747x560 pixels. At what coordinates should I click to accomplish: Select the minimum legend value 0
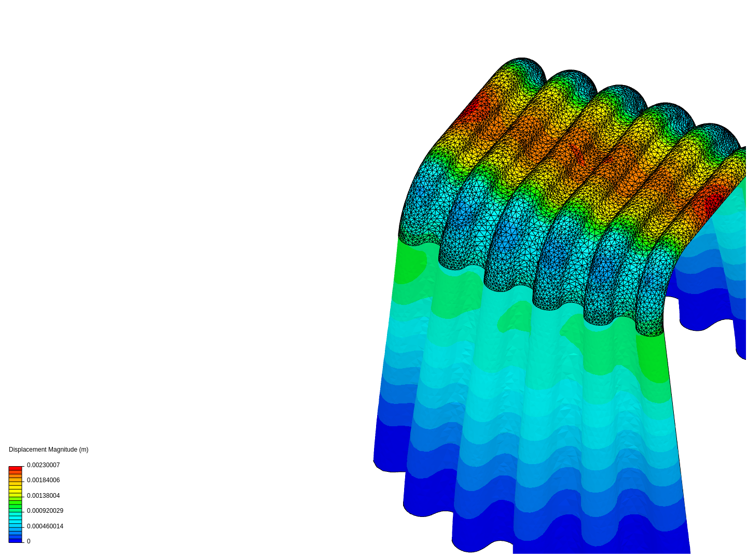pos(29,541)
